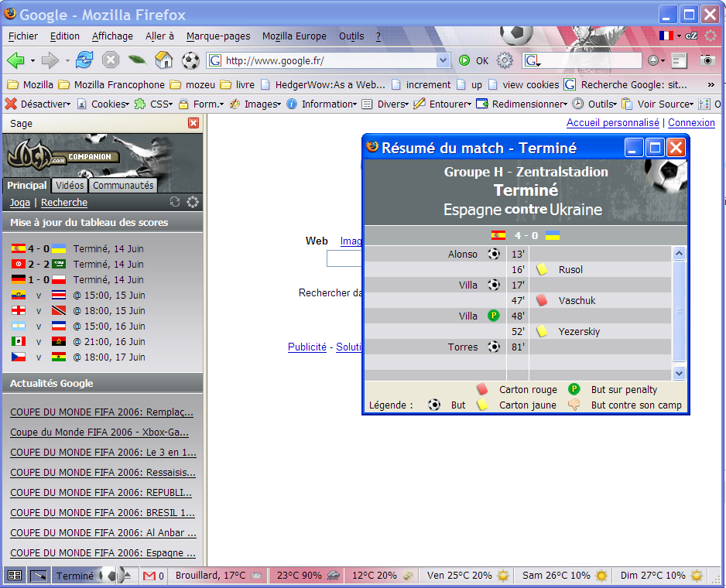Open the Fichier menu
Viewport: 726px width, 588px height.
click(23, 36)
